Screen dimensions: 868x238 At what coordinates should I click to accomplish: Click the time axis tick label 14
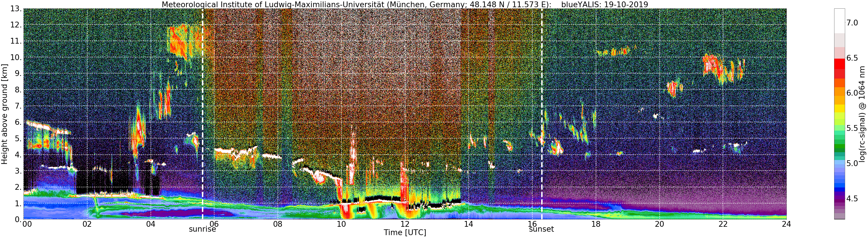coord(468,224)
